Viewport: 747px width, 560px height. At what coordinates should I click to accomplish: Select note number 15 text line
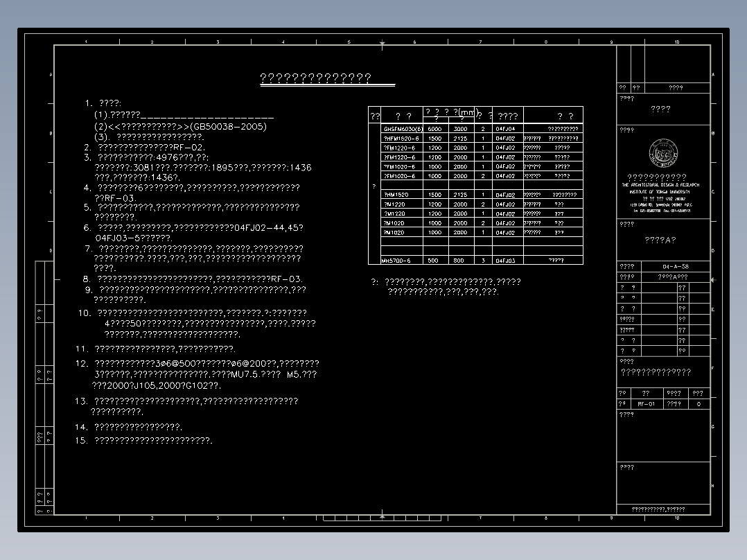[143, 440]
